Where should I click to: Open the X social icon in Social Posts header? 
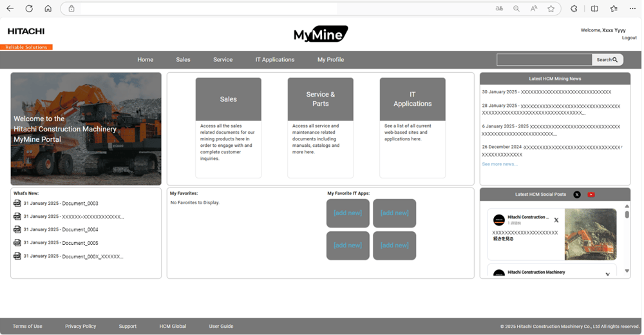point(577,195)
